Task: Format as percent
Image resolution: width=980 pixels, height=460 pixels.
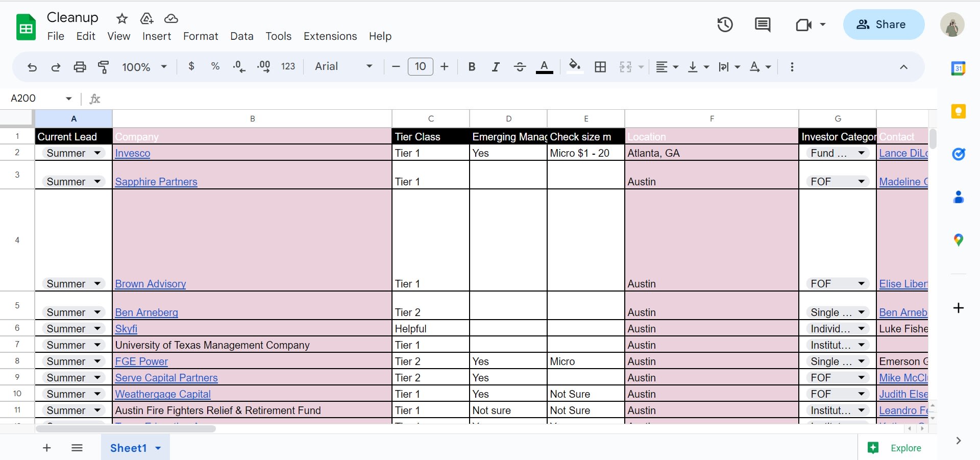Action: [215, 66]
